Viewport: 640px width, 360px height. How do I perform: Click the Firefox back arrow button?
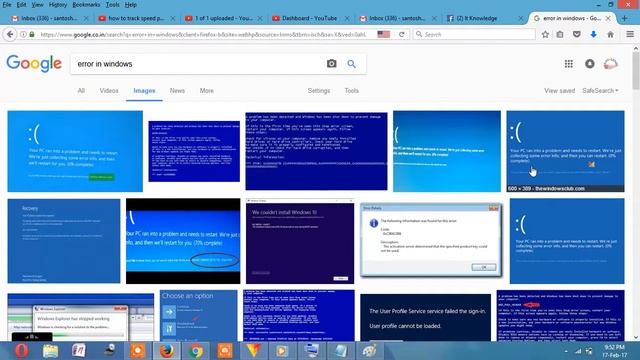[x=10, y=35]
